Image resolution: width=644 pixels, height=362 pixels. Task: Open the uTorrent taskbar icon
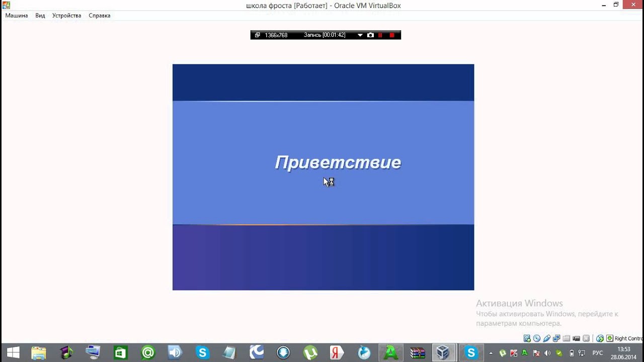coord(311,352)
